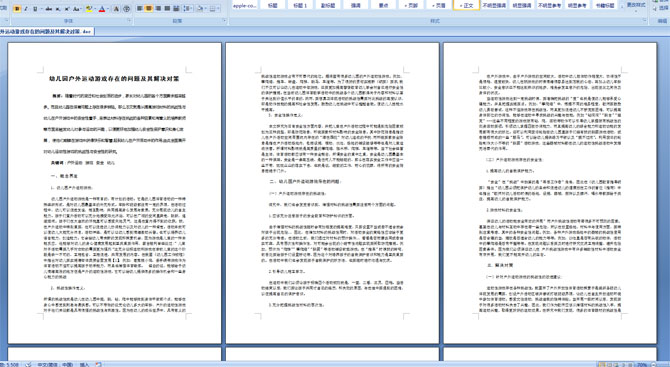Viewport: 670px width, 367px height.
Task: Toggle the strikethrough button
Action: point(49,9)
